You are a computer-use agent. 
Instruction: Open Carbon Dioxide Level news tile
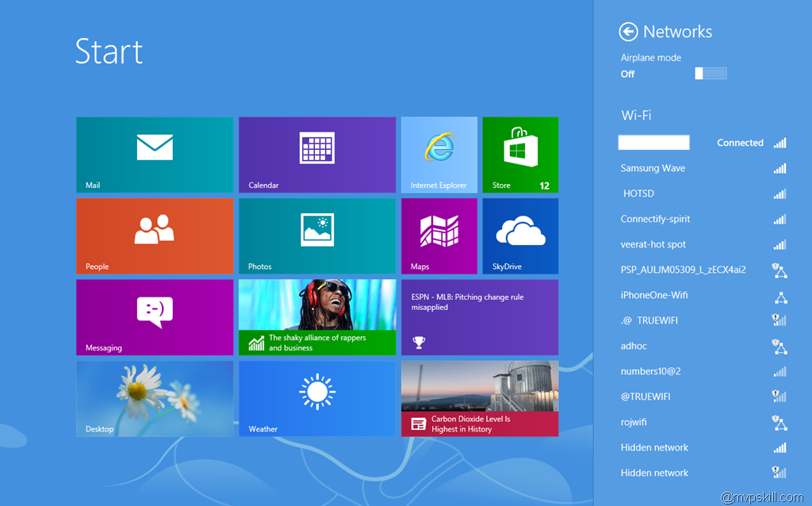[x=480, y=399]
